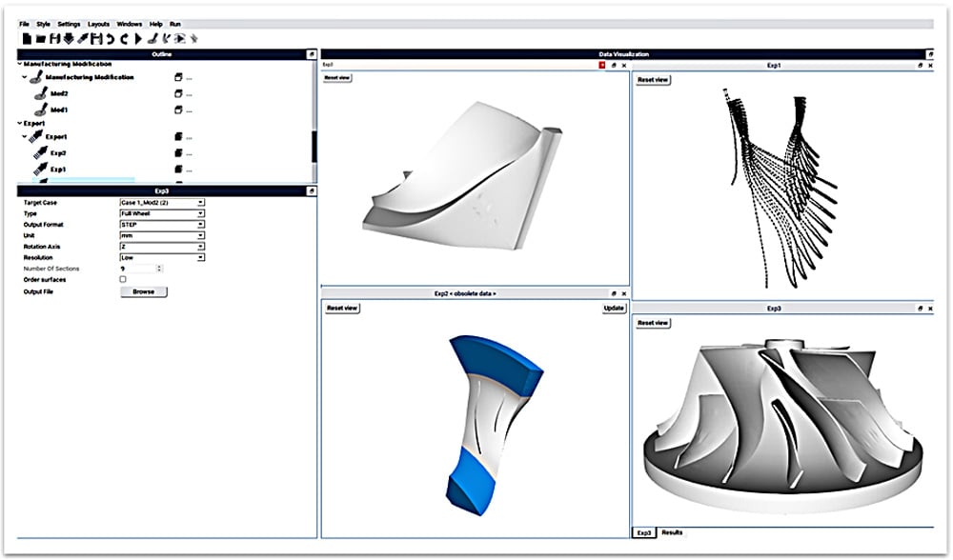Image resolution: width=953 pixels, height=560 pixels.
Task: Float the Exp2 obsolete data view
Action: tap(613, 293)
